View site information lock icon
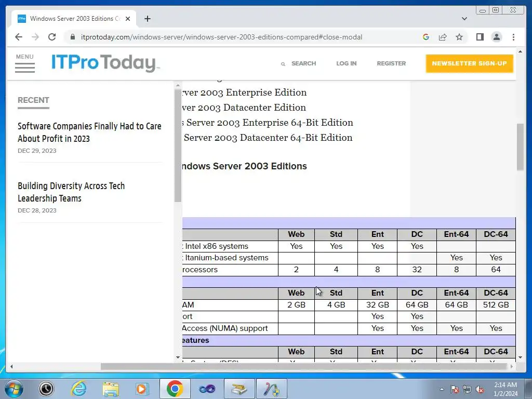 [72, 37]
